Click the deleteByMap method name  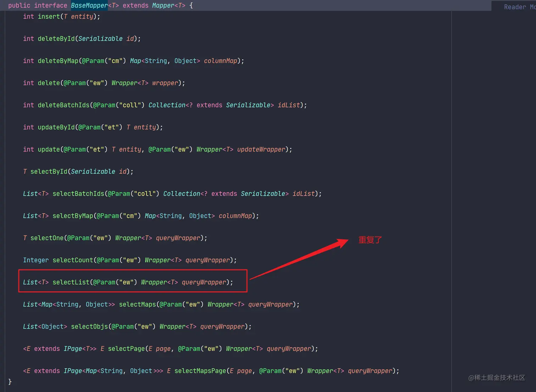[58, 61]
